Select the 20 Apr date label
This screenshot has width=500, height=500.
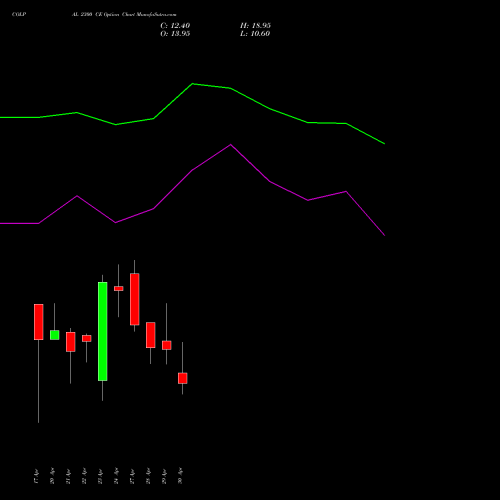click(x=52, y=476)
